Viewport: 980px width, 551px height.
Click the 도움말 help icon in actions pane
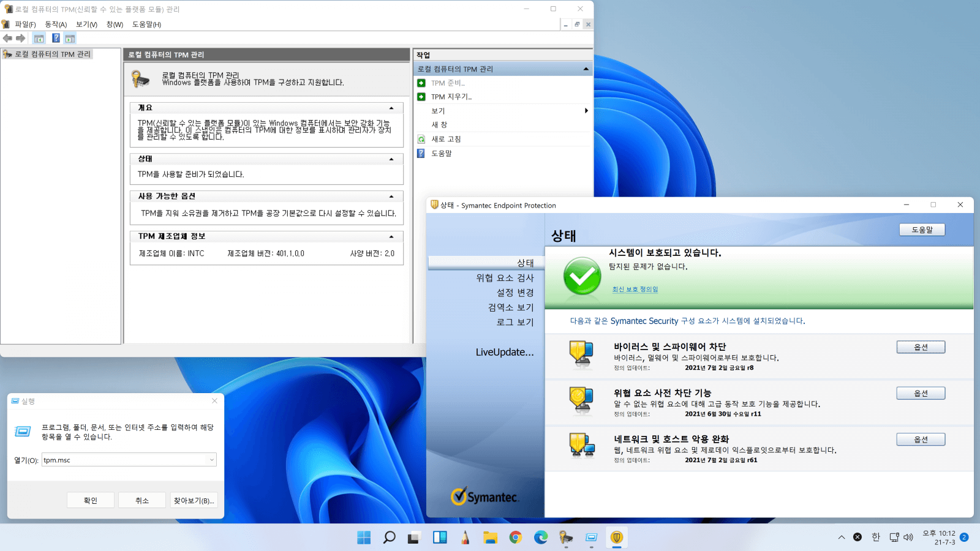pos(421,153)
